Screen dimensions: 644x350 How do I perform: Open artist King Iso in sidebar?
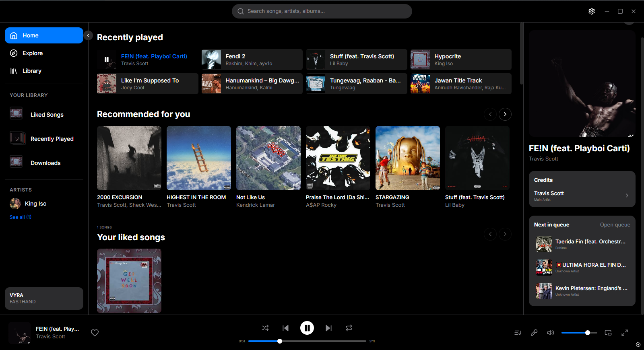(x=44, y=204)
